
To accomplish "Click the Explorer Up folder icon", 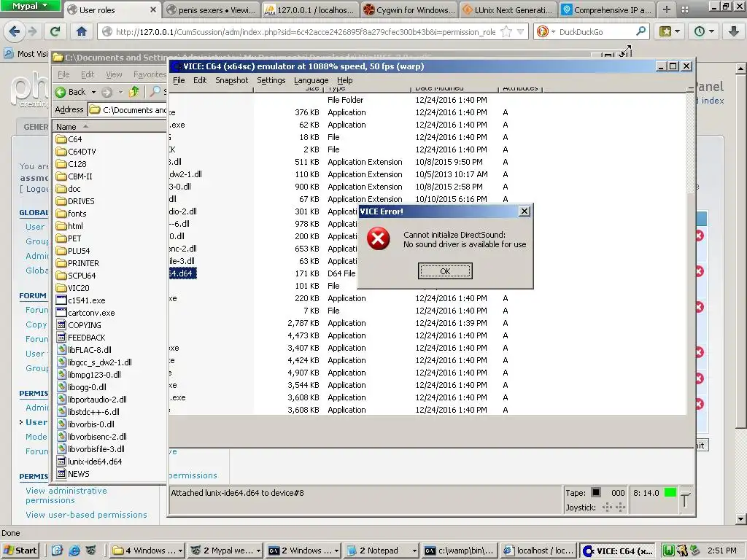I will coord(134,91).
